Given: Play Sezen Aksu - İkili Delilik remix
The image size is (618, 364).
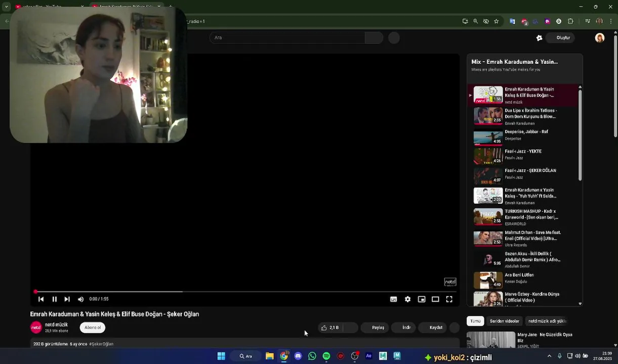Looking at the screenshot, I should click(x=524, y=259).
